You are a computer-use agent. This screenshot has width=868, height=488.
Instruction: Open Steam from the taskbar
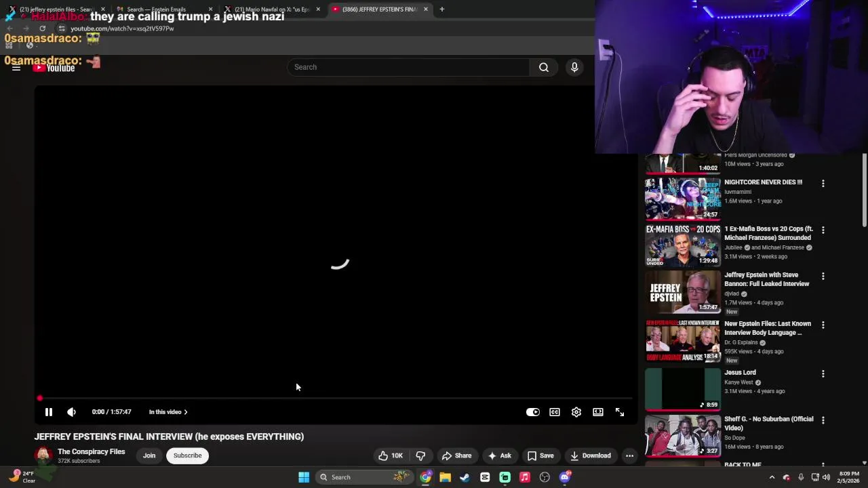click(x=465, y=477)
